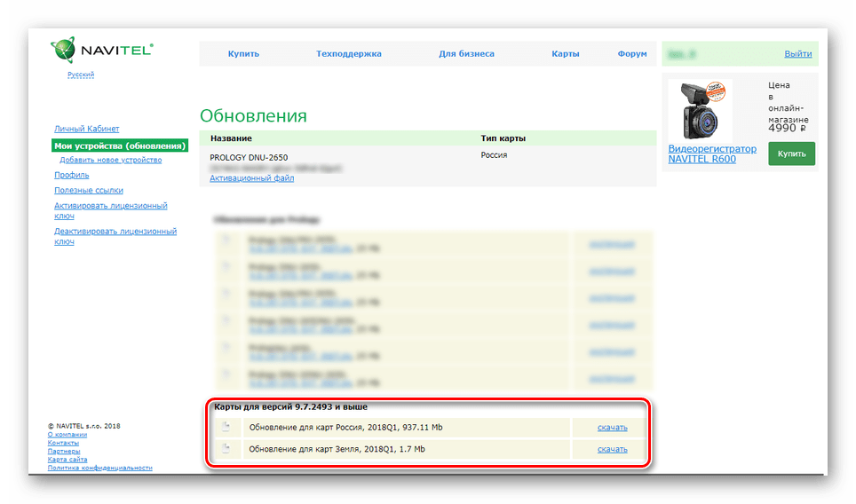Image resolution: width=856 pixels, height=504 pixels.
Task: Open Полезные ссылки in the sidebar
Action: 89,191
